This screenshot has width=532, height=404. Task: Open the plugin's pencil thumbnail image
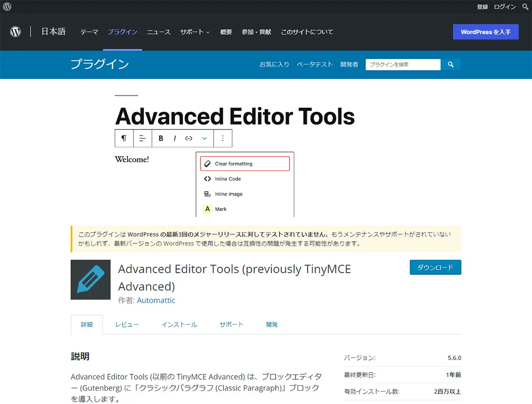tap(90, 279)
